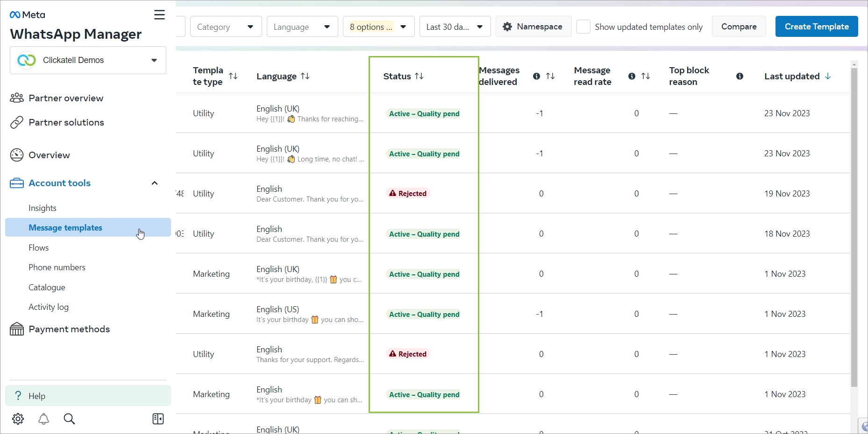This screenshot has width=868, height=434.
Task: Click the vertical scrollbar of the table
Action: pos(854,224)
